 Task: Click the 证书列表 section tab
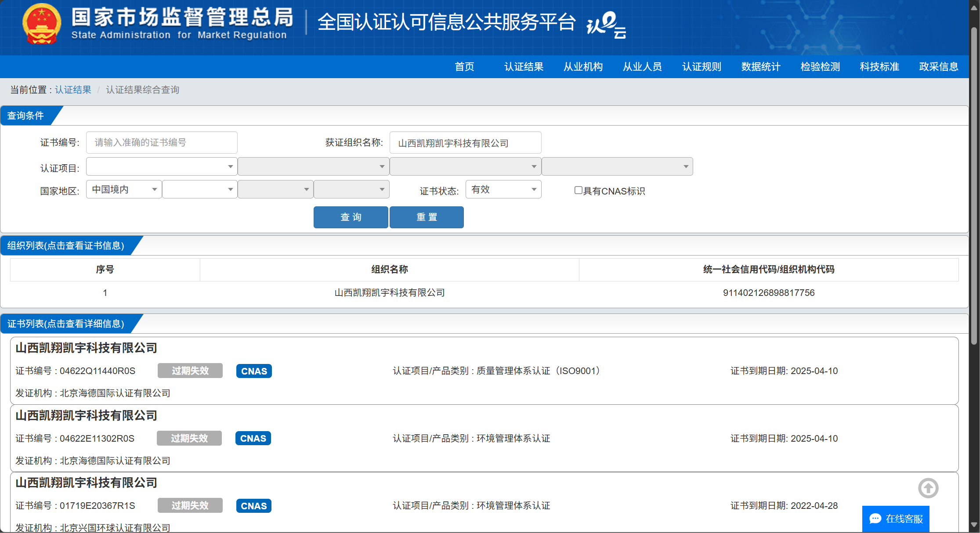[x=66, y=324]
